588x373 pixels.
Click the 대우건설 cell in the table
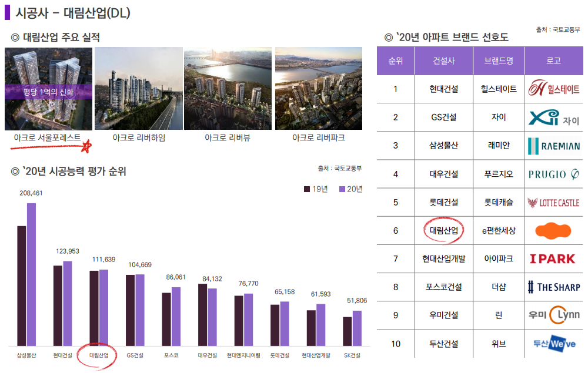443,174
